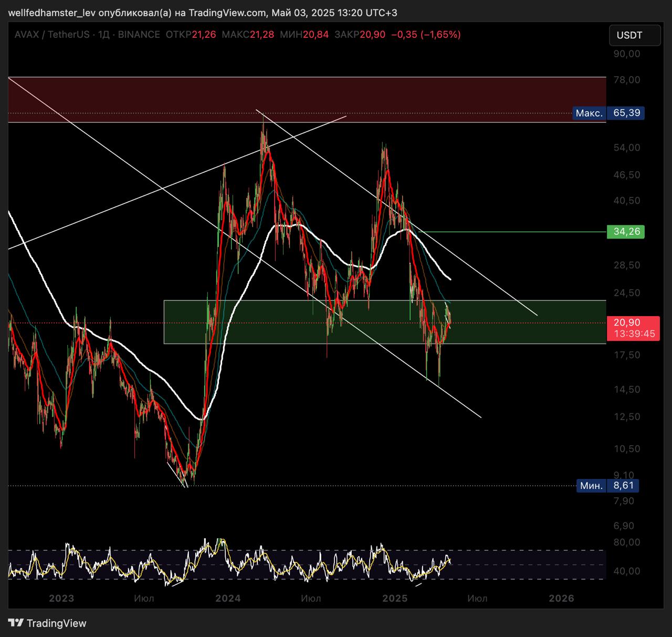Image resolution: width=672 pixels, height=637 pixels.
Task: Click the wellfedhamster_lev publisher header text
Action: tap(203, 13)
